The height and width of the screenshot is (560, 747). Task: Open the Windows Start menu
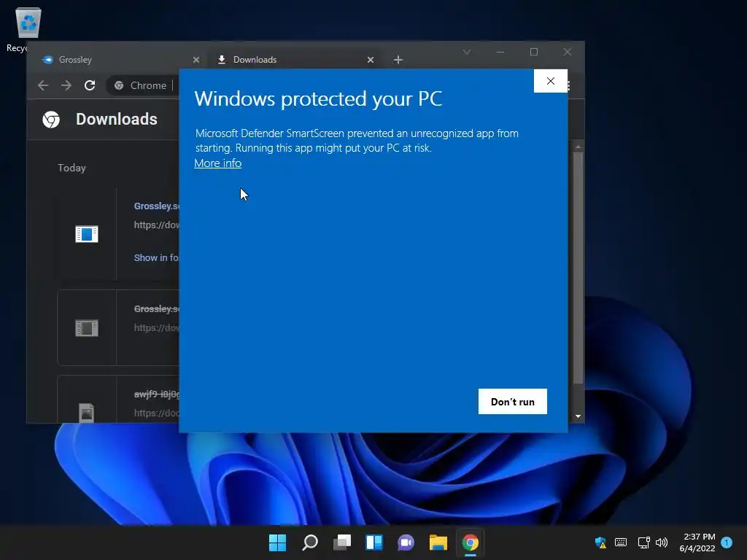pyautogui.click(x=277, y=542)
